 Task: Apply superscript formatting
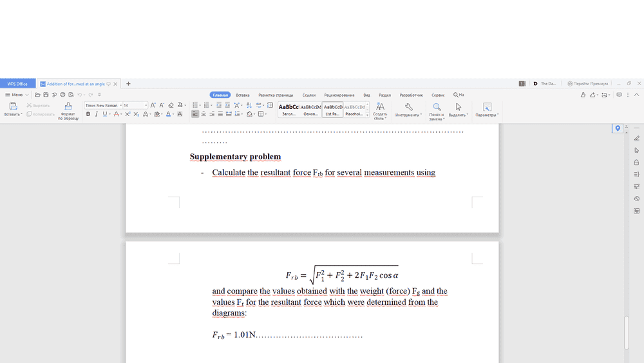[x=128, y=114]
